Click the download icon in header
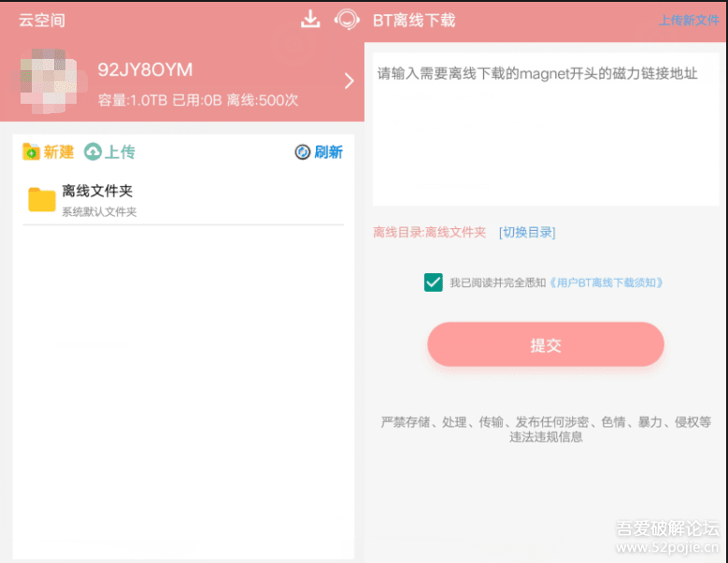The width and height of the screenshot is (728, 563). (310, 20)
